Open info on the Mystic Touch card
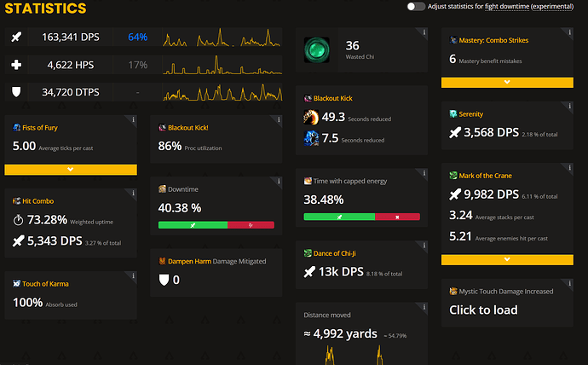The height and width of the screenshot is (365, 588). click(569, 283)
